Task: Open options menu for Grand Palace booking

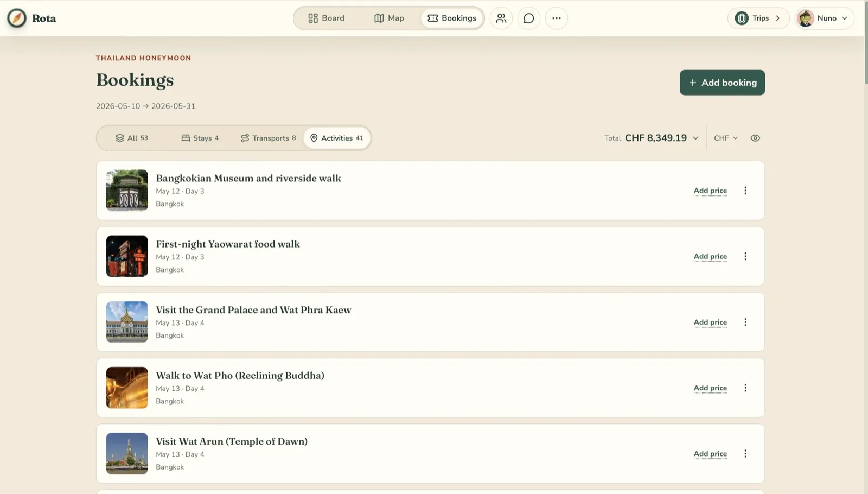Action: (745, 322)
